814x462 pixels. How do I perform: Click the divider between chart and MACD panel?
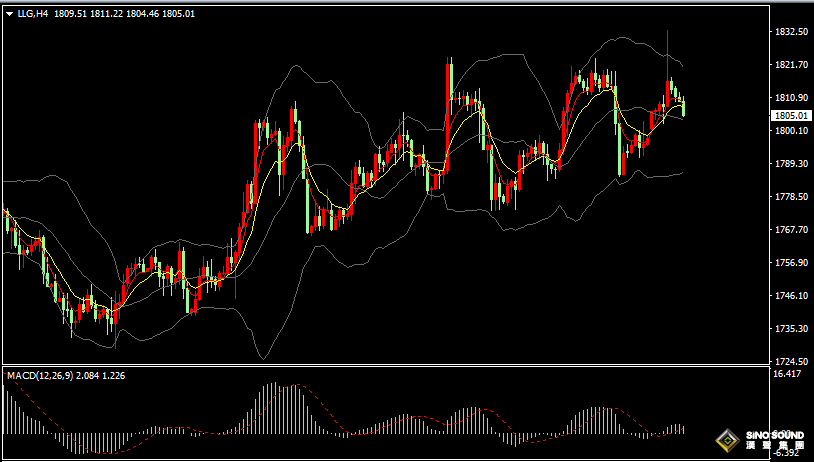point(385,367)
